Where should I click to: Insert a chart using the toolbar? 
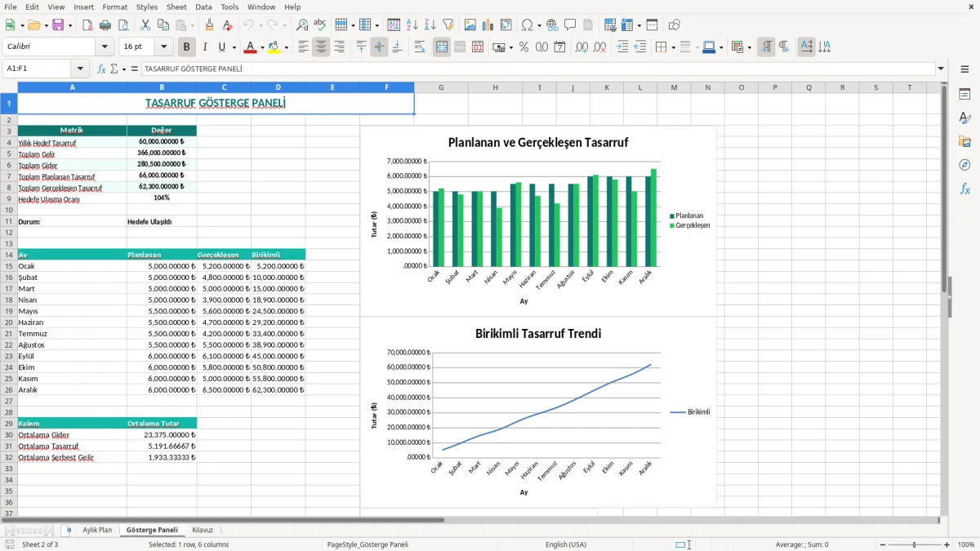[x=488, y=25]
